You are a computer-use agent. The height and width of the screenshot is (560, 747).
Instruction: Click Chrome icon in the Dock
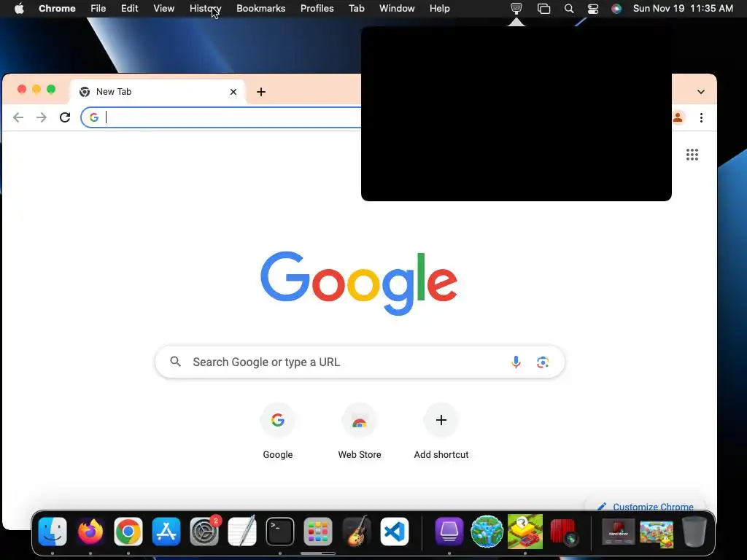point(128,532)
